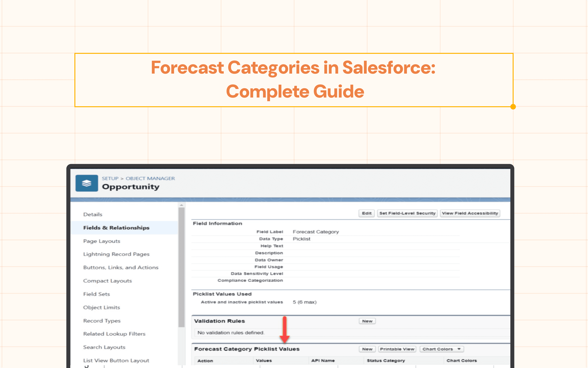The image size is (588, 368).
Task: Open Search Layouts section
Action: [105, 347]
